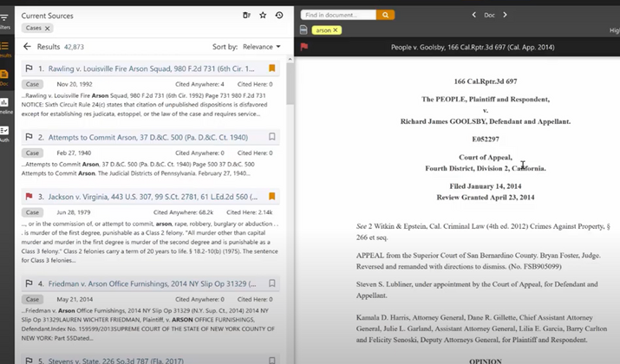Bookmark the Attempts to Commit Arson result
Viewport: 620px width, 364px height.
(x=272, y=137)
